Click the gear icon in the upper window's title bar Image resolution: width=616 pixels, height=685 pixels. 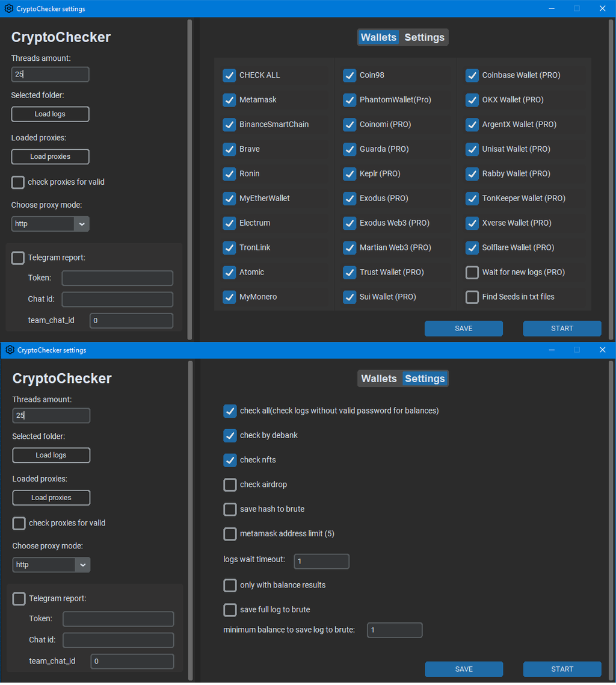8,8
